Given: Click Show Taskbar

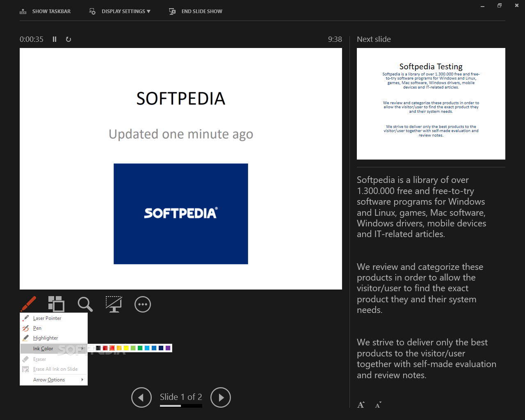Looking at the screenshot, I should [x=45, y=11].
